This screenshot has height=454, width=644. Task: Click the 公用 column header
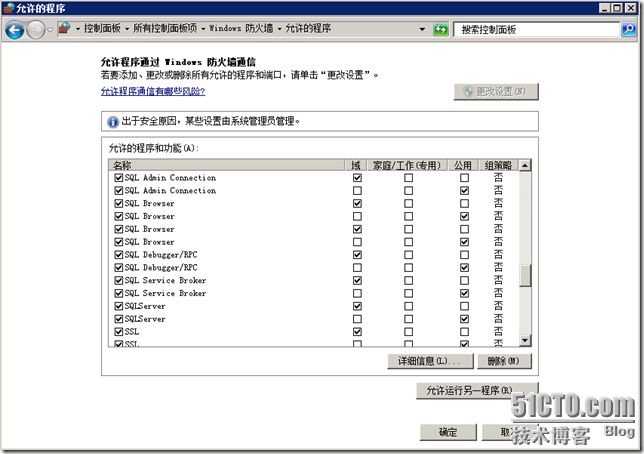coord(463,165)
